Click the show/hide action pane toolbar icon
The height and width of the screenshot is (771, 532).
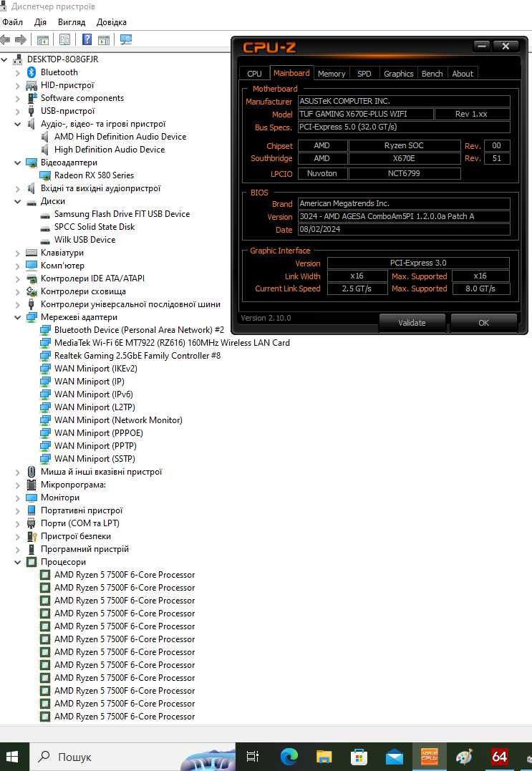pyautogui.click(x=104, y=40)
